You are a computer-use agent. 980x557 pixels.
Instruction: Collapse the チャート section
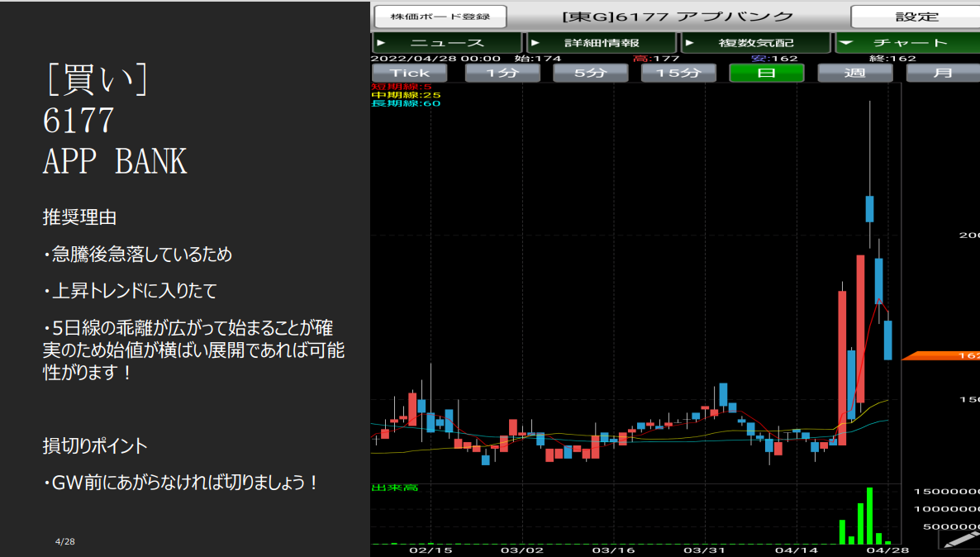[x=844, y=42]
